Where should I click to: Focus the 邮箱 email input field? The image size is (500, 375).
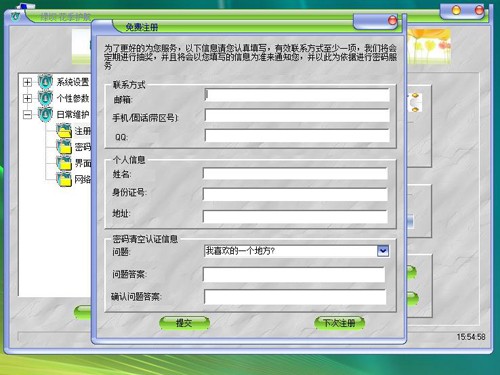coord(297,95)
